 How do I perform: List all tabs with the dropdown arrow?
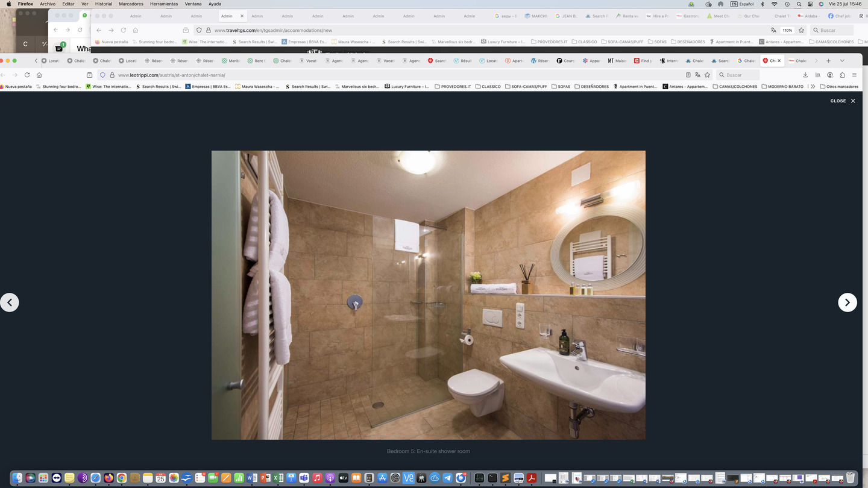(x=842, y=61)
